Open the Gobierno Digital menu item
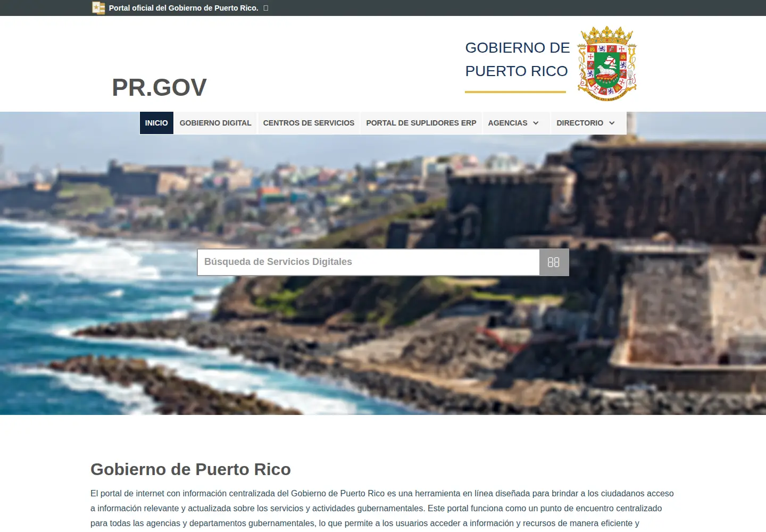 click(215, 123)
